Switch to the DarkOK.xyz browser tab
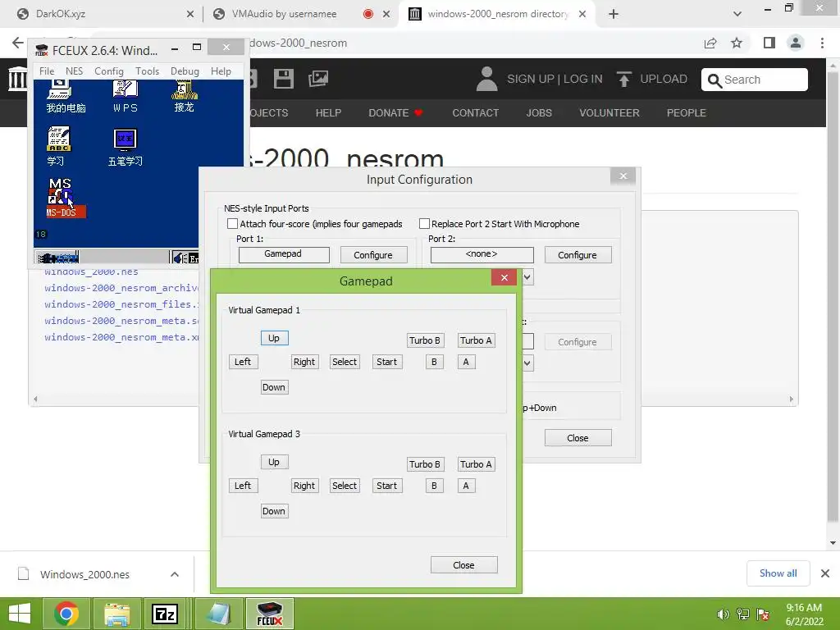Viewport: 840px width, 630px height. 102,14
